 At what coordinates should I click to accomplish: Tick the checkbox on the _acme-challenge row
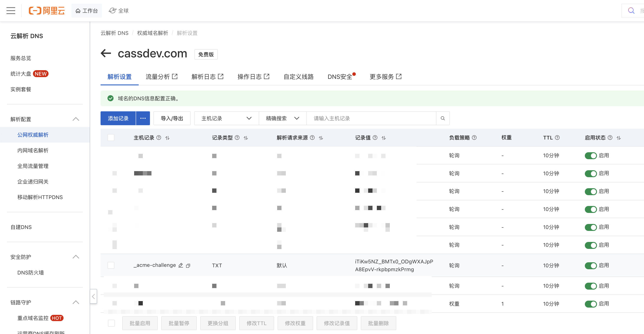click(111, 265)
